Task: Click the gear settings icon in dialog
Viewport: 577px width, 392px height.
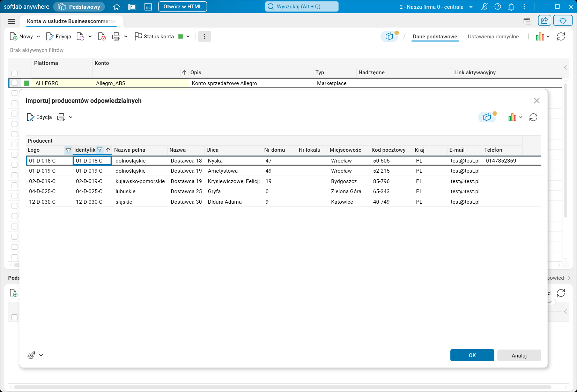Action: pyautogui.click(x=31, y=355)
